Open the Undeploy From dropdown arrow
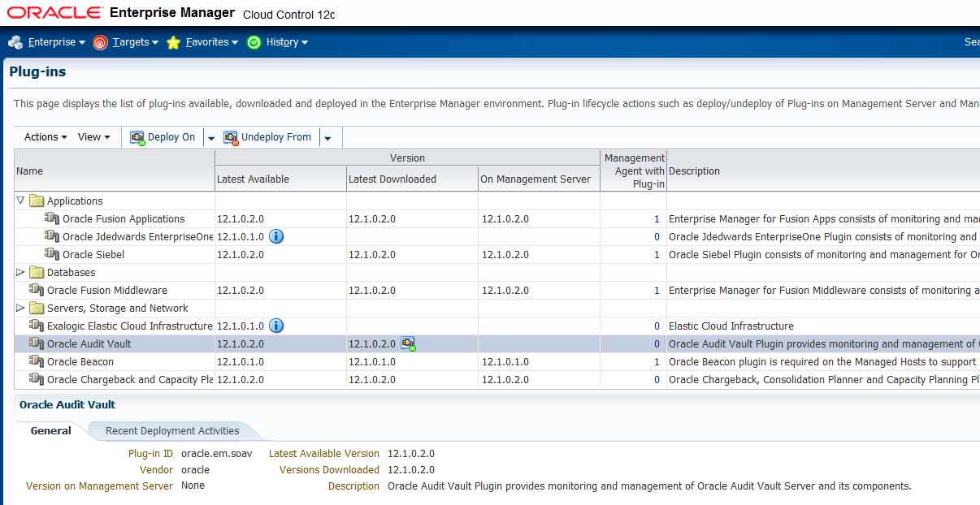The width and height of the screenshot is (980, 505). click(x=327, y=138)
